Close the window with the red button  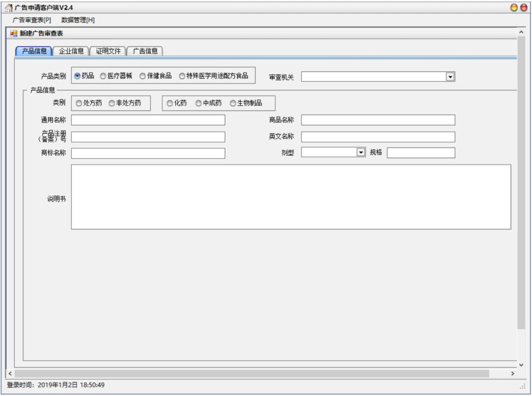524,7
